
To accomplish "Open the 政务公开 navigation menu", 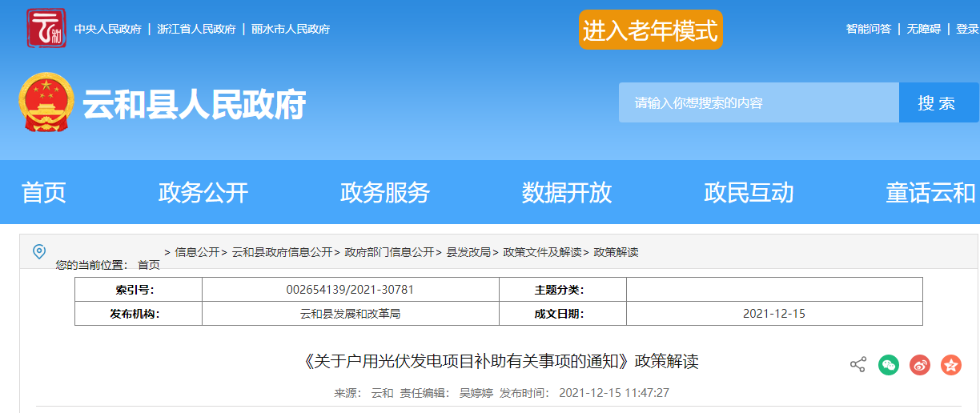I will 203,192.
